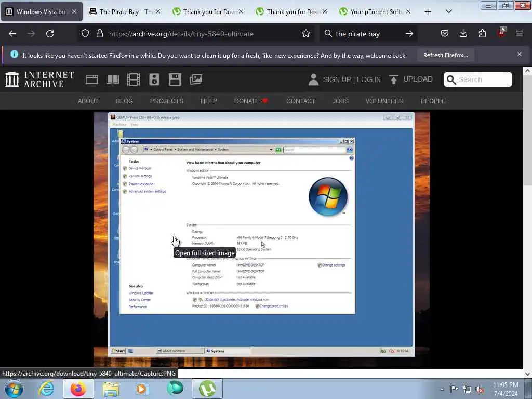This screenshot has width=532, height=399.
Task: Open Windows Start orb
Action: click(14, 389)
